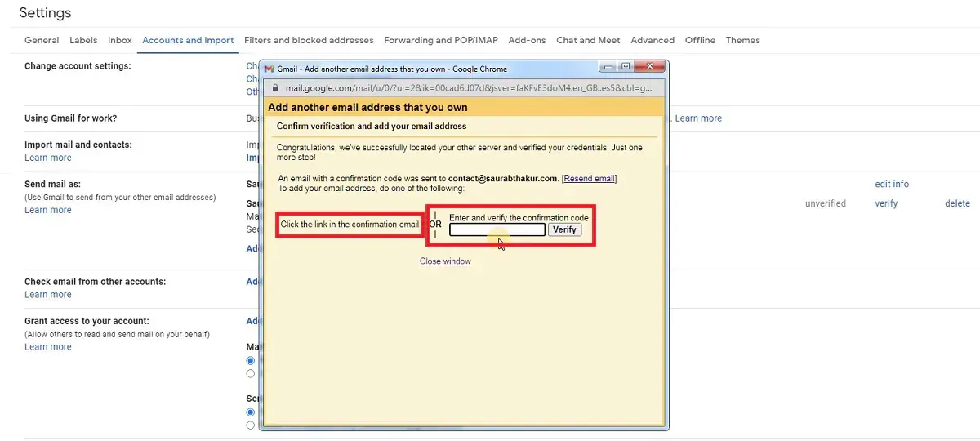Minimize the Gmail popup window

pyautogui.click(x=609, y=66)
